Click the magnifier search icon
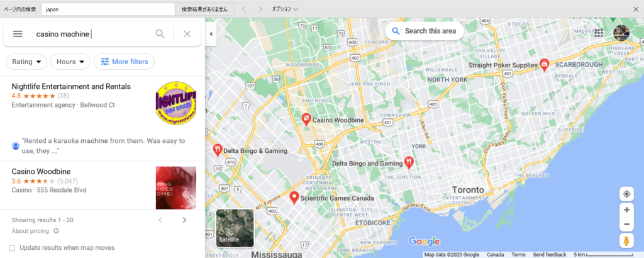The height and width of the screenshot is (258, 644). (160, 34)
